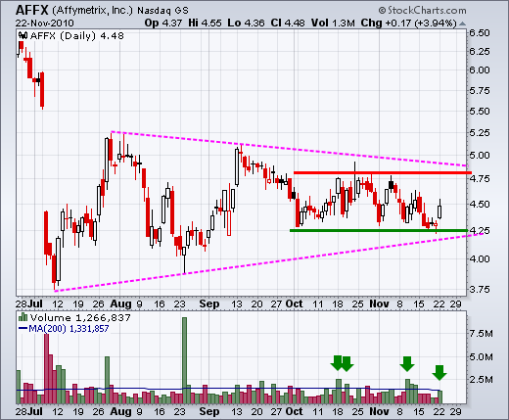Click the open price Op 4.37
The height and width of the screenshot is (420, 509).
(163, 23)
